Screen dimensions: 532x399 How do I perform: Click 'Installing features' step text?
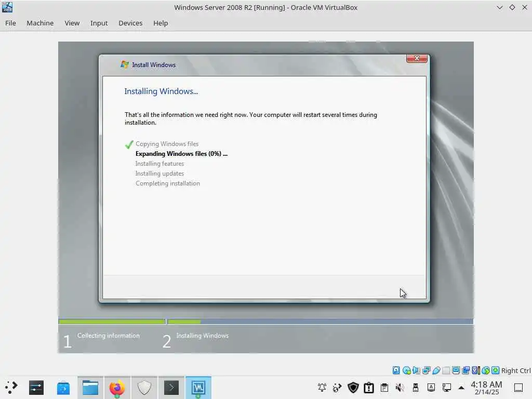(159, 164)
